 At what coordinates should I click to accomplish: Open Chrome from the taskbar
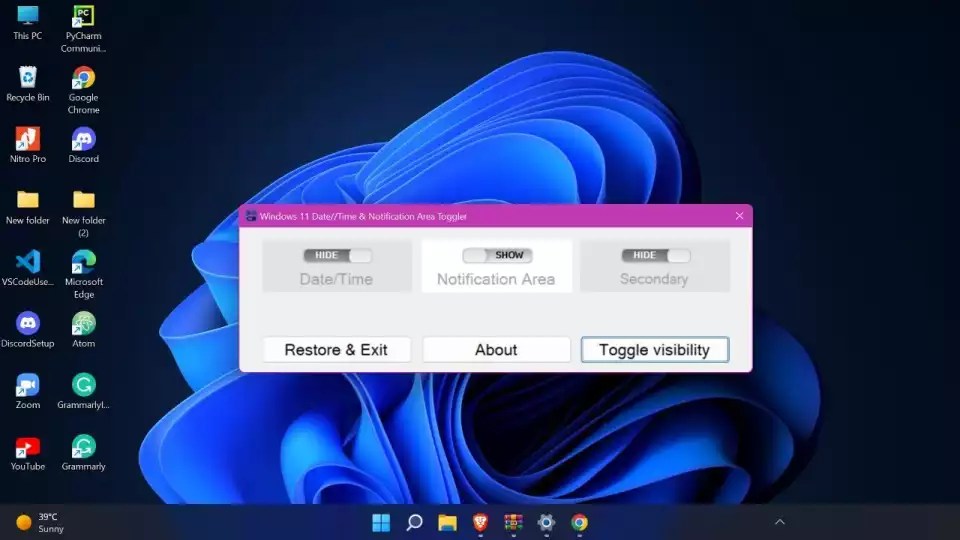(x=579, y=522)
